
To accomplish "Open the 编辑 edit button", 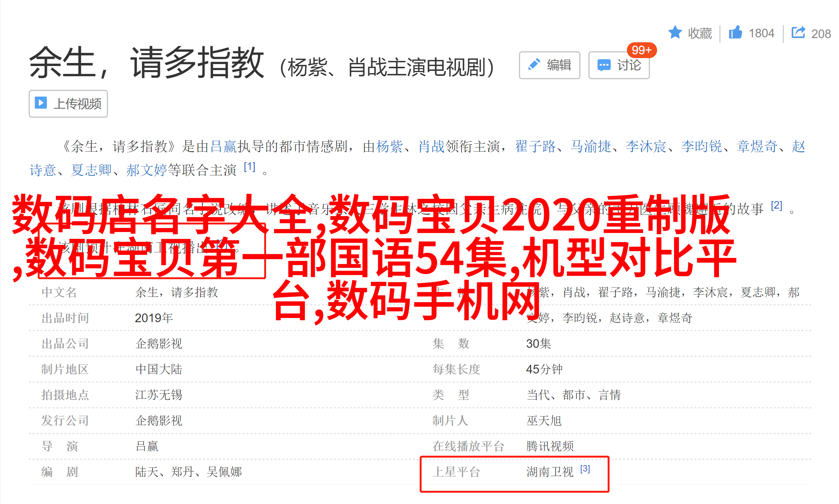I will pyautogui.click(x=550, y=65).
